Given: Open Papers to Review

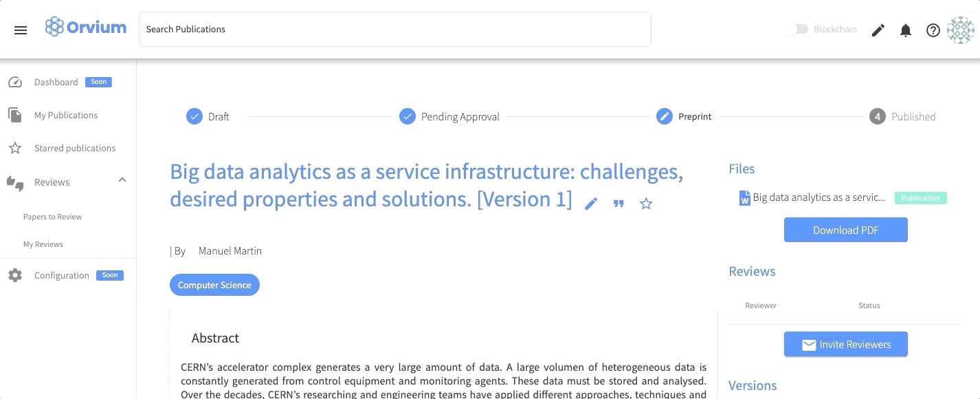Looking at the screenshot, I should pos(52,217).
